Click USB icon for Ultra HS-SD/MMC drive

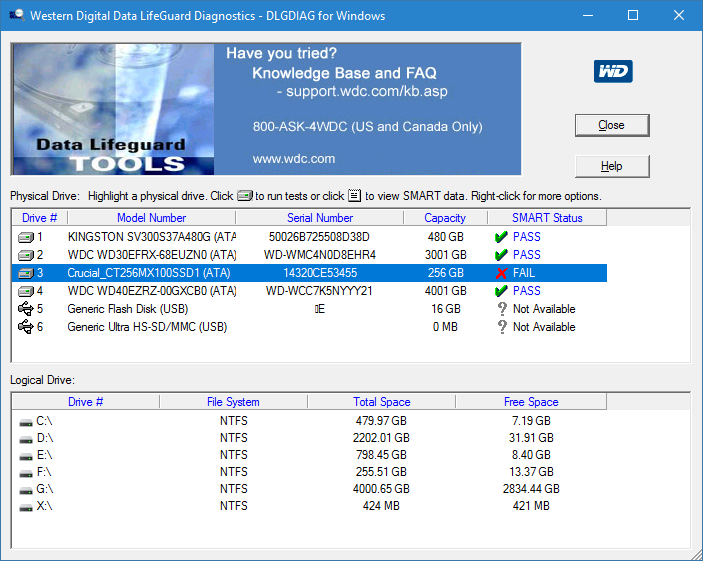(x=26, y=326)
